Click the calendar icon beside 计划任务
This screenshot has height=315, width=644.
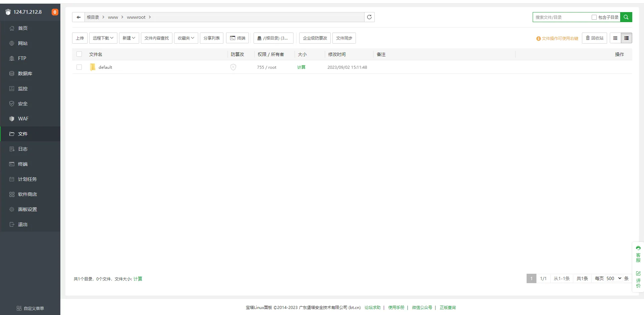(x=12, y=179)
